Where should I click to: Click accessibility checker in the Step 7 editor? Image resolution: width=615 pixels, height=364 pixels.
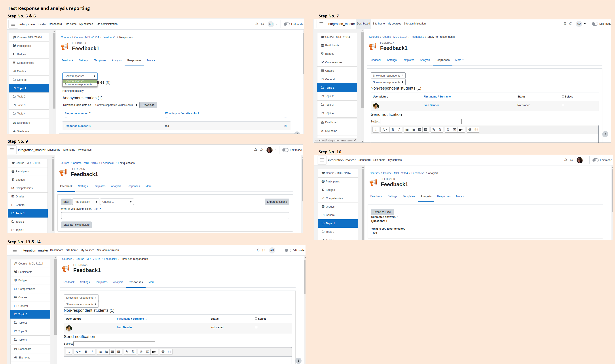(470, 130)
